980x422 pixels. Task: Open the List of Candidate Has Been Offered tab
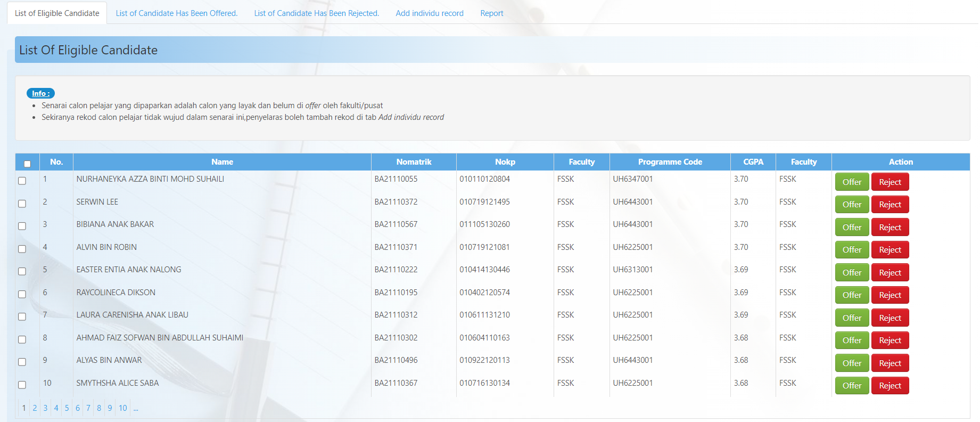[176, 13]
